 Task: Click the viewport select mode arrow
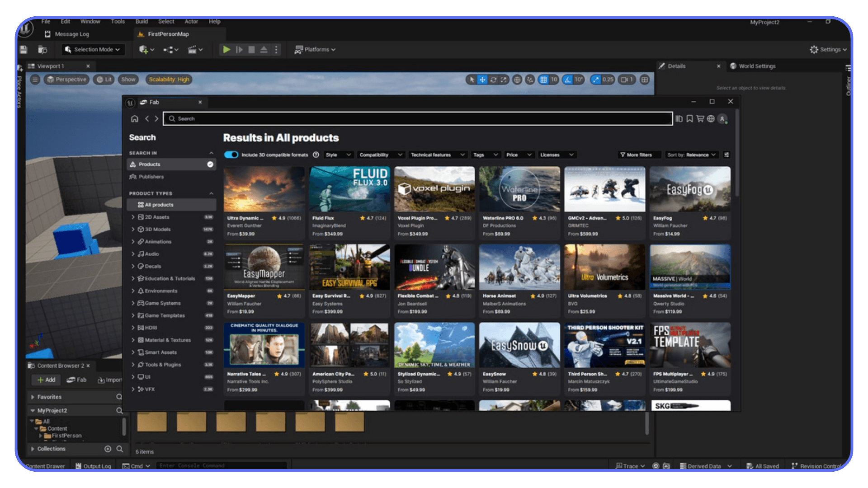click(472, 80)
